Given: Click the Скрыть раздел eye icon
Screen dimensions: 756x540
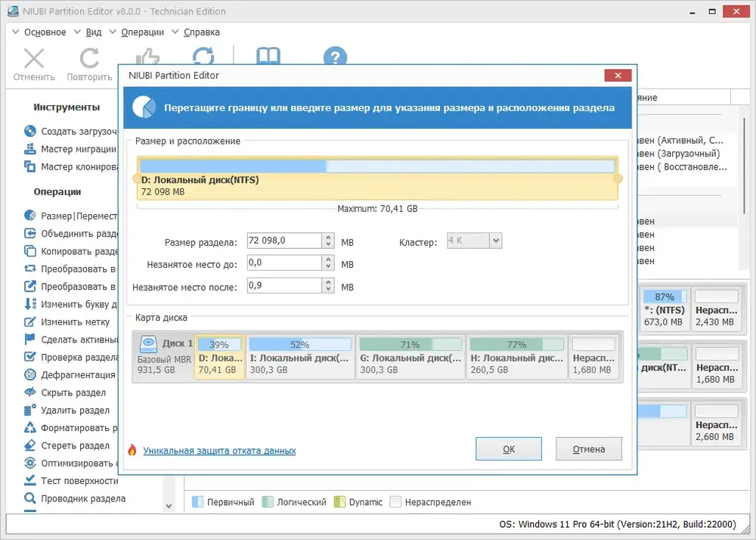Looking at the screenshot, I should pyautogui.click(x=30, y=393).
